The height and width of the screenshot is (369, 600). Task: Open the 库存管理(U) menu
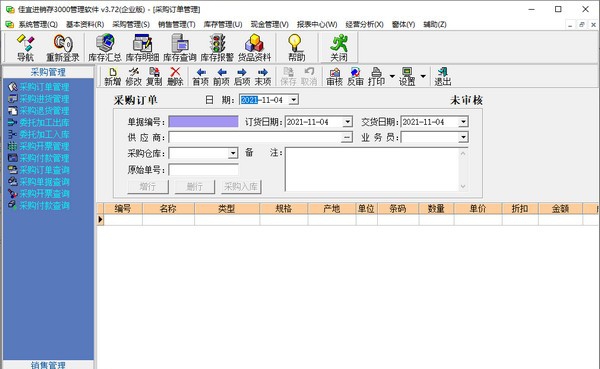pos(223,24)
